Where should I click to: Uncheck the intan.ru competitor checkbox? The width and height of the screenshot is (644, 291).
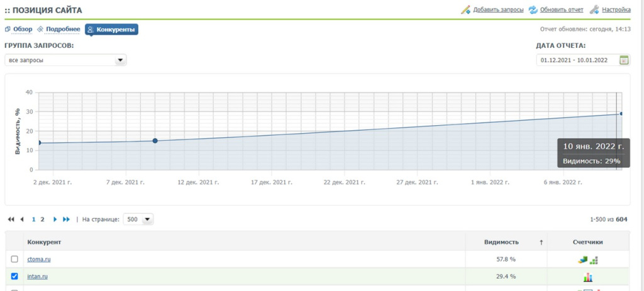pos(14,276)
